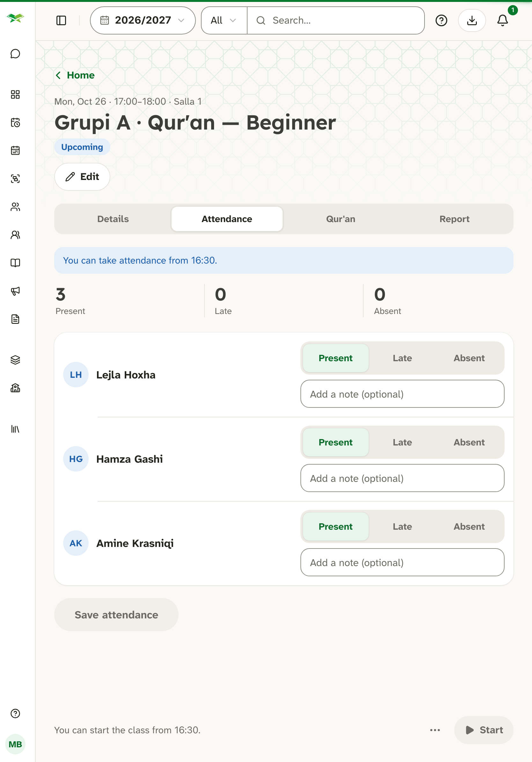Open the library books icon in sidebar
Image resolution: width=532 pixels, height=762 pixels.
(15, 429)
